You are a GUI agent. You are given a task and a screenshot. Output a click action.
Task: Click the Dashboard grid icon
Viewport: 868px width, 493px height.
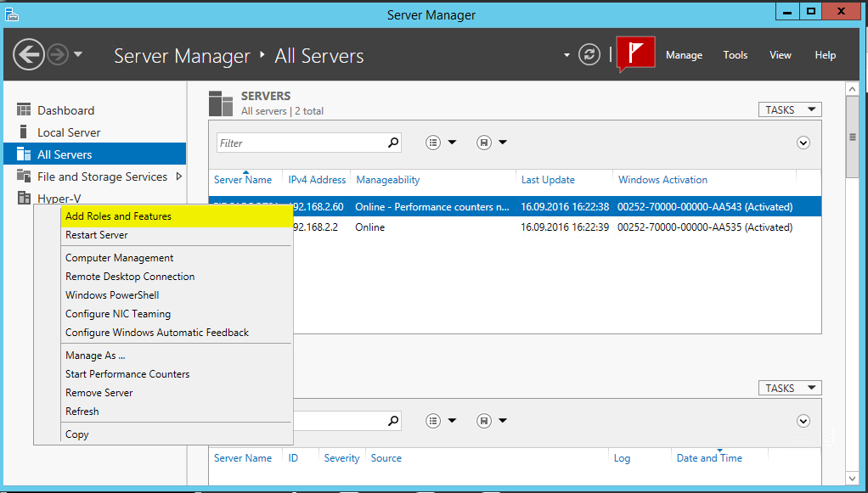click(24, 109)
